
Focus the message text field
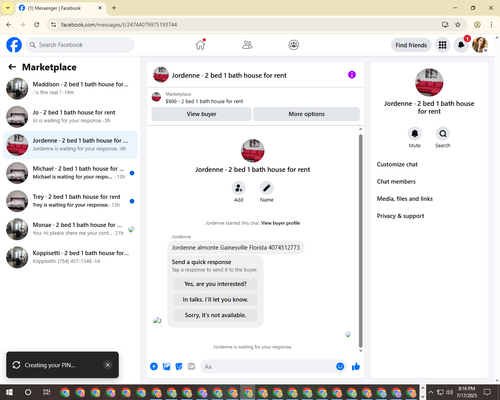coord(268,367)
